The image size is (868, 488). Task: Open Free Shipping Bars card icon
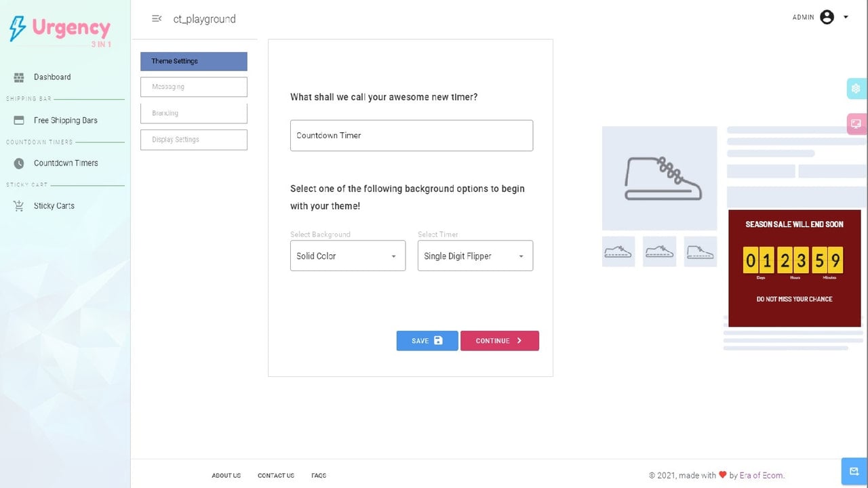coord(19,121)
